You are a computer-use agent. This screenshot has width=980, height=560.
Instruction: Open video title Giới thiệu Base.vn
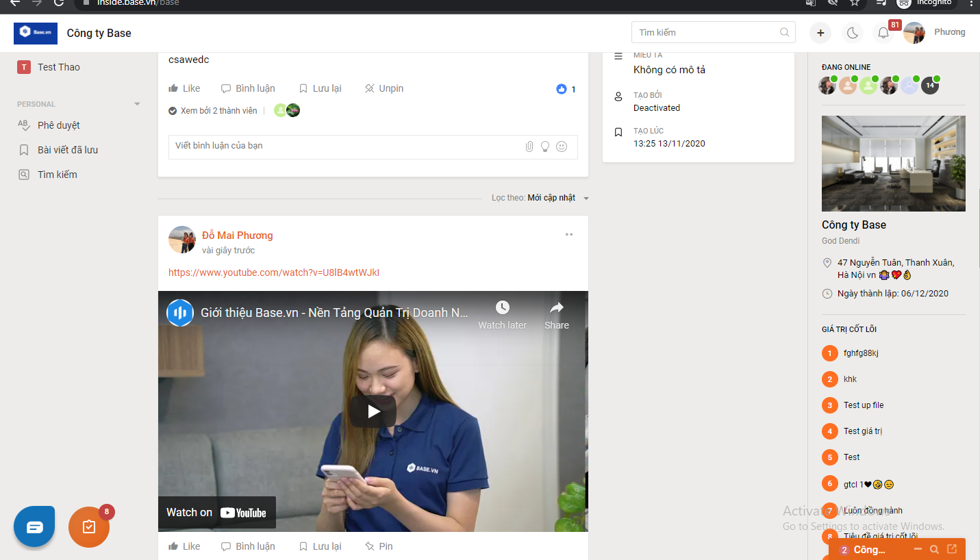334,313
